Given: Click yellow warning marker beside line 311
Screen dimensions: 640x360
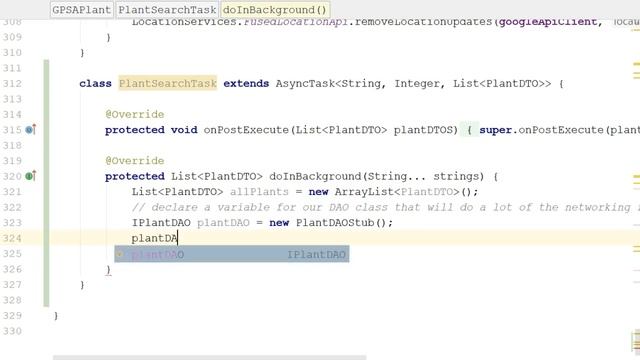Looking at the screenshot, I should click(x=636, y=64).
